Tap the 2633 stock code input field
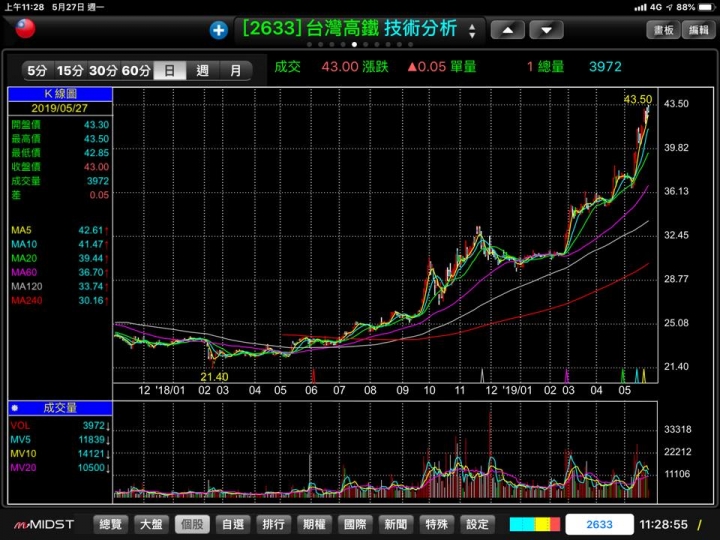 tap(599, 524)
